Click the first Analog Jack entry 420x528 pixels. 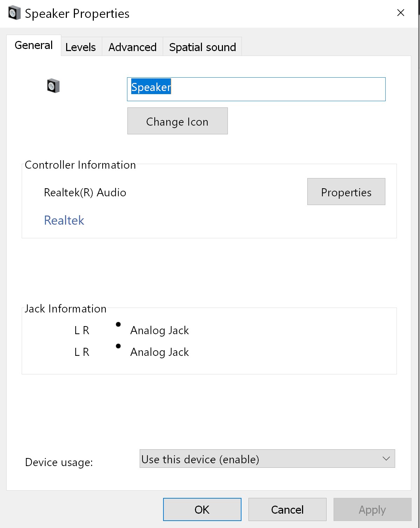[x=160, y=330]
